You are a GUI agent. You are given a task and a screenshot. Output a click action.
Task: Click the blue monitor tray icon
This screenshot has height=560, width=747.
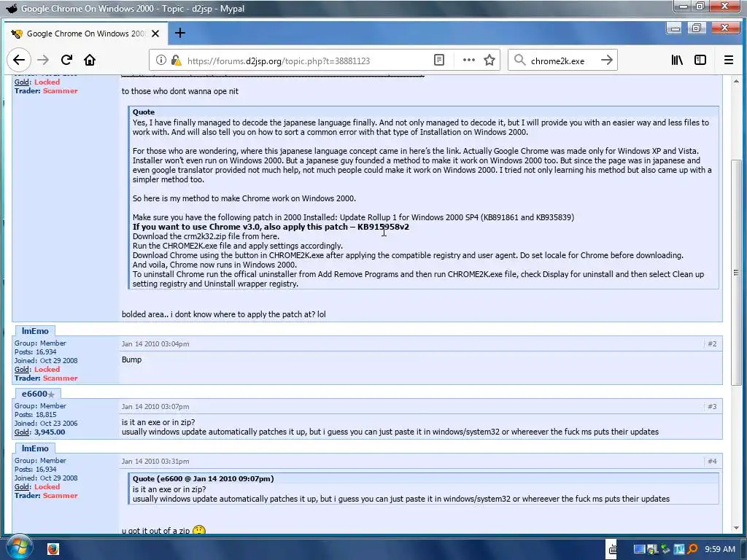point(639,550)
